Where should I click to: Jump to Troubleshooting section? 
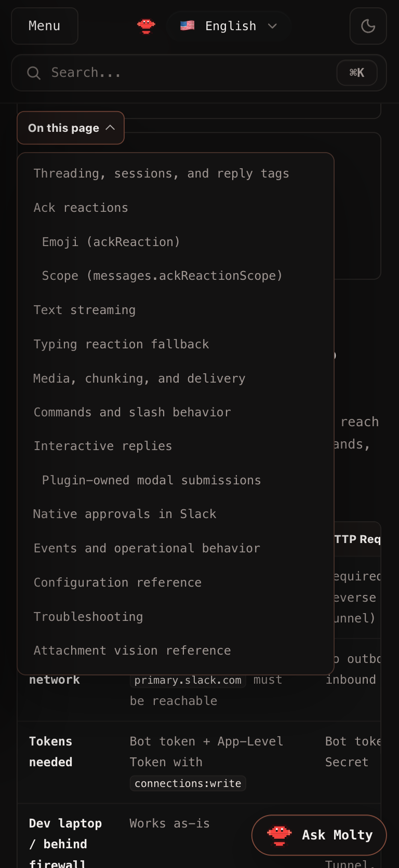coord(88,617)
